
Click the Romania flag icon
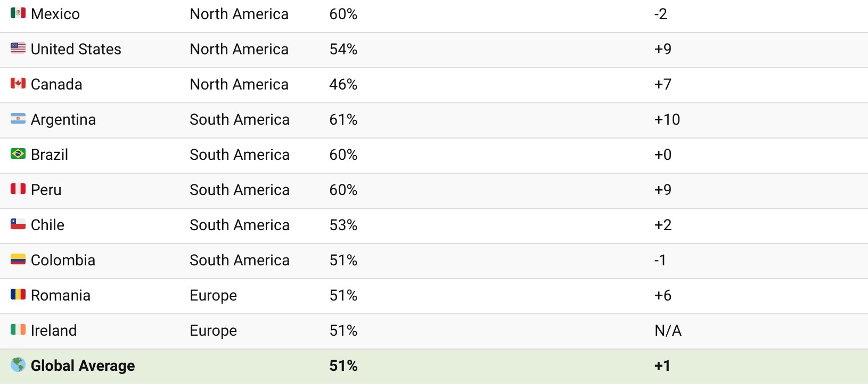tap(18, 294)
